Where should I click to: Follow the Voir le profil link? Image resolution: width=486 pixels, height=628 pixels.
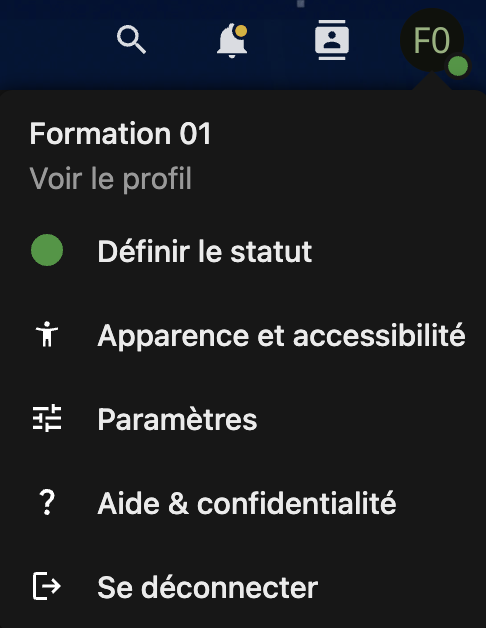(x=111, y=179)
